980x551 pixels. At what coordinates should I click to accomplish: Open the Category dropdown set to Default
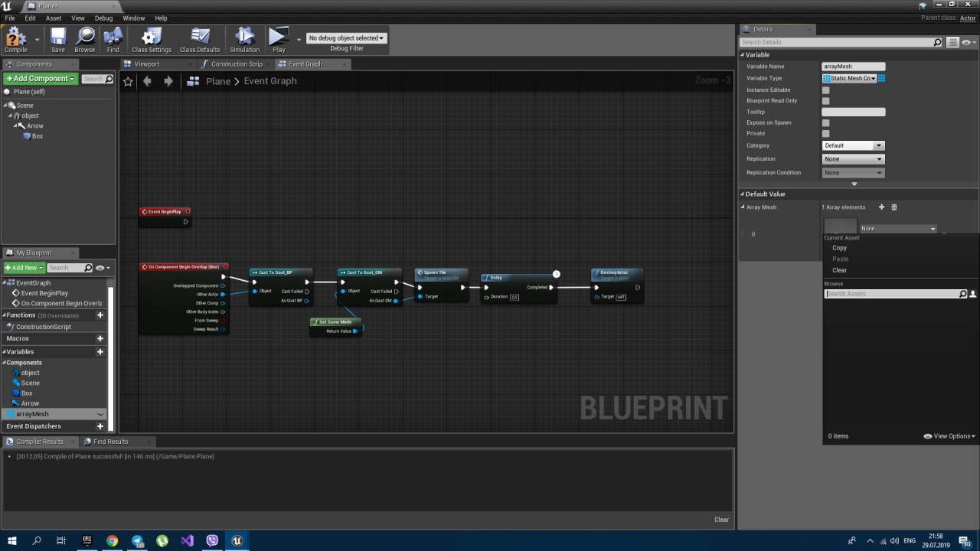click(x=853, y=145)
